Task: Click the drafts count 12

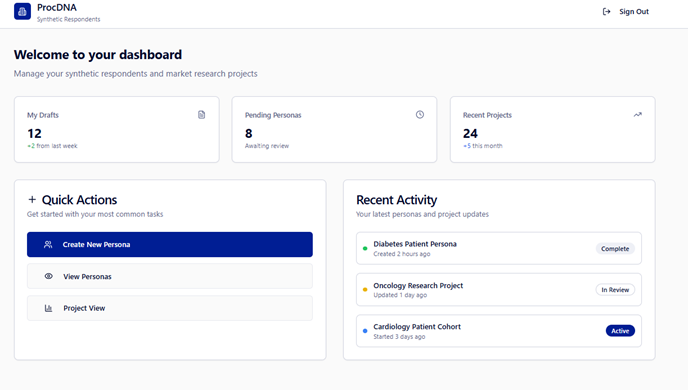Action: click(x=34, y=133)
